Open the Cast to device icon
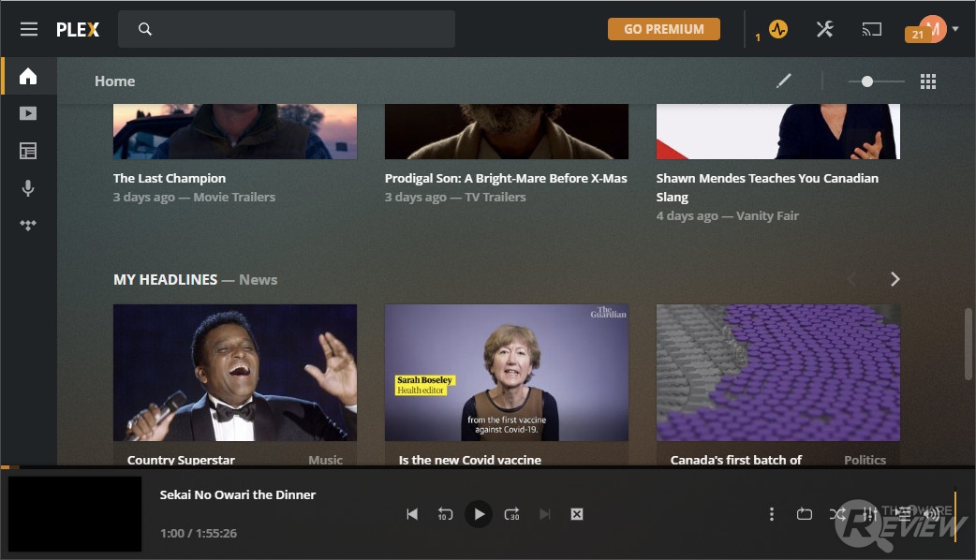Image resolution: width=976 pixels, height=560 pixels. pos(871,29)
